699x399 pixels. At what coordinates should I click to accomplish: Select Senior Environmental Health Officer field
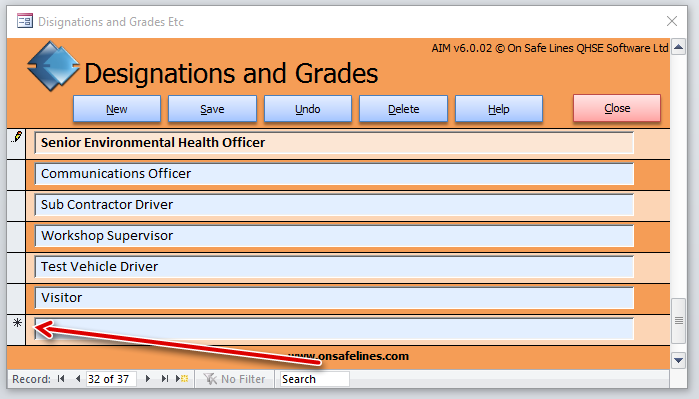(x=334, y=143)
